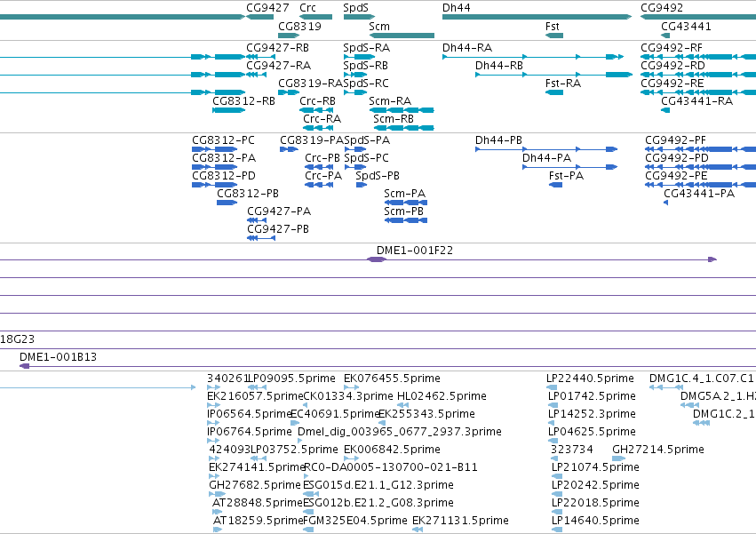Viewport: 756px width, 534px height.
Task: Click protein Crc-PB
Action: pos(319,167)
